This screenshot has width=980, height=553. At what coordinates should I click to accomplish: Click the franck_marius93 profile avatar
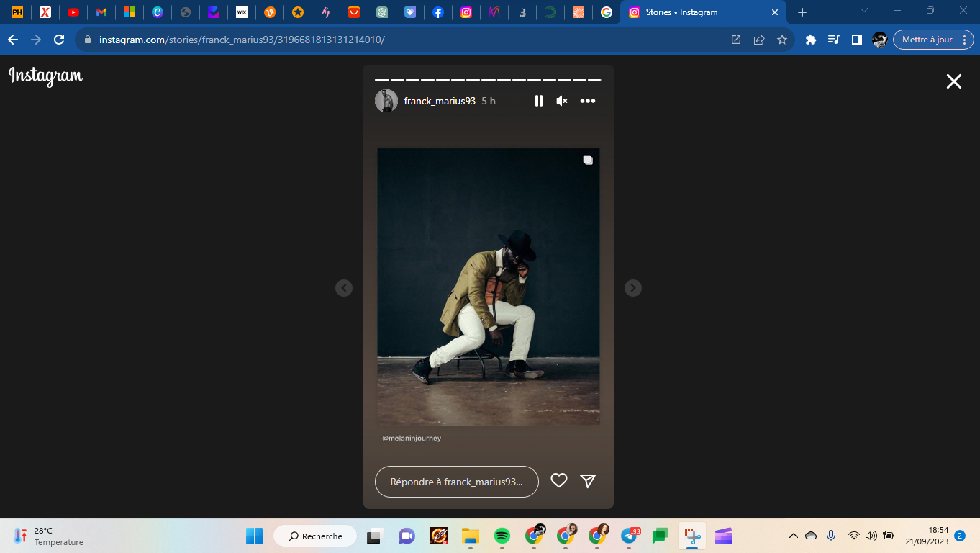(386, 101)
